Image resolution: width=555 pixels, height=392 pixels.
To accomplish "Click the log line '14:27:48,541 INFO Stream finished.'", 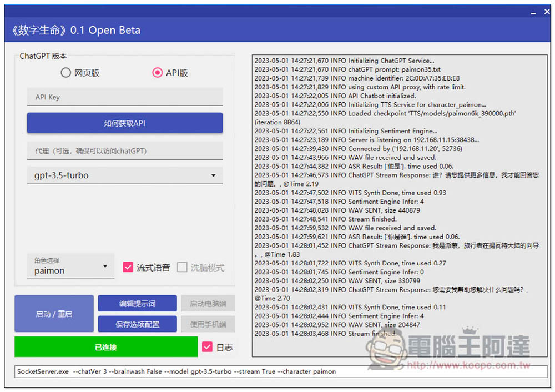I will 326,219.
